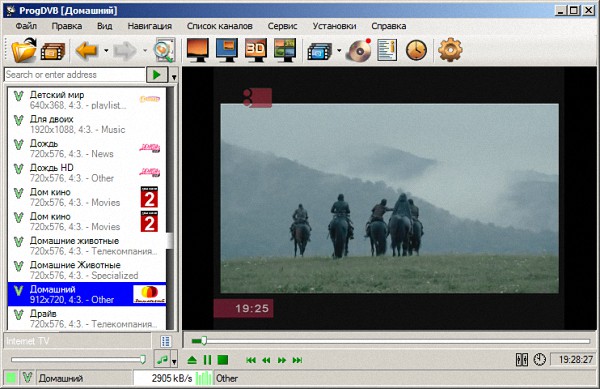Open the Вид menu

[104, 26]
